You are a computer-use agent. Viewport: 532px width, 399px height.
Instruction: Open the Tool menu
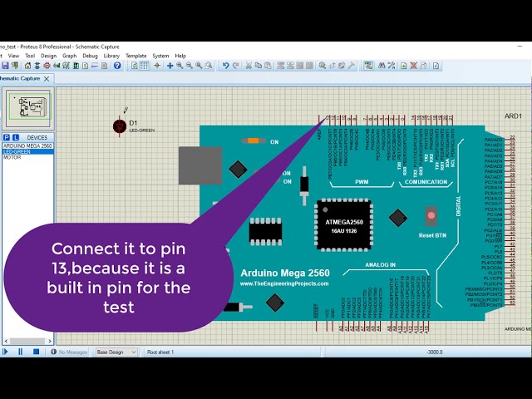30,56
